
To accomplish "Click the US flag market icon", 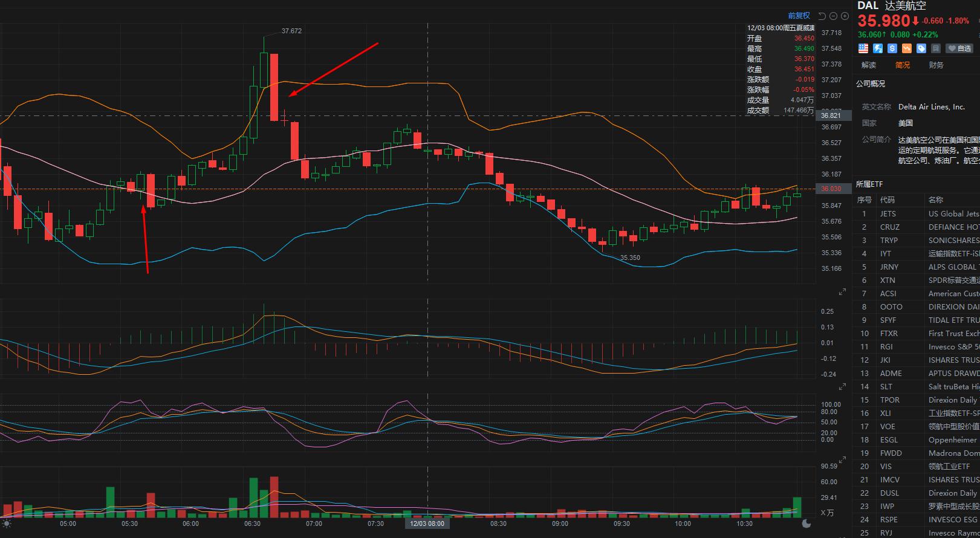I will click(x=863, y=48).
